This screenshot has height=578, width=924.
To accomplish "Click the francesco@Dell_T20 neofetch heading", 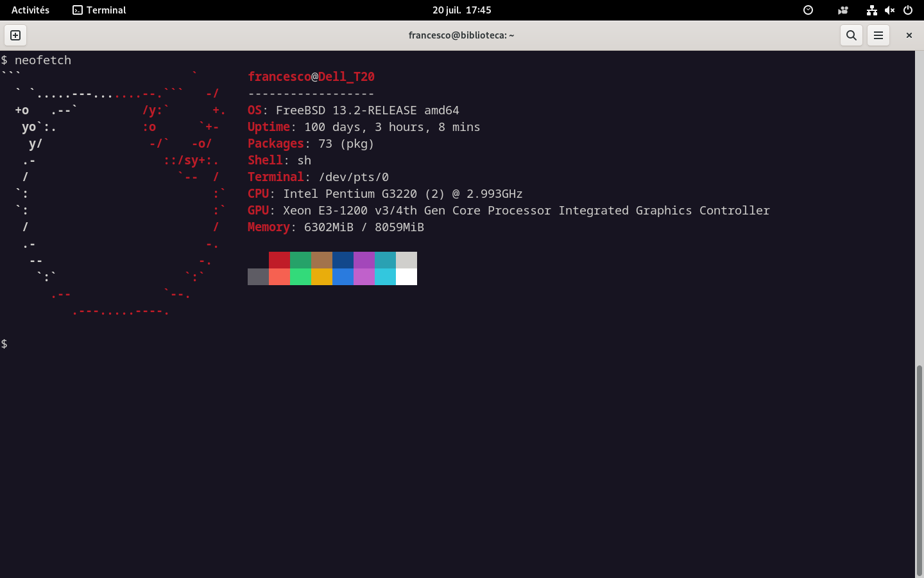I will point(311,77).
